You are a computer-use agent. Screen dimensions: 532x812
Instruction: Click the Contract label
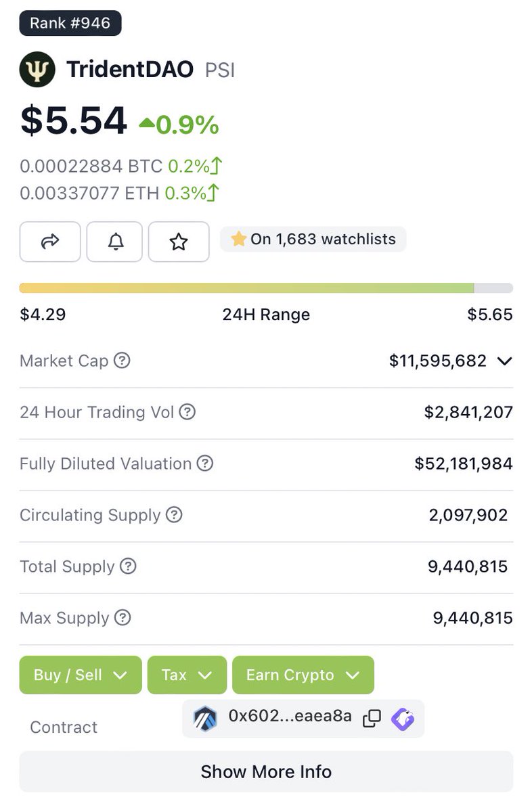click(x=64, y=727)
